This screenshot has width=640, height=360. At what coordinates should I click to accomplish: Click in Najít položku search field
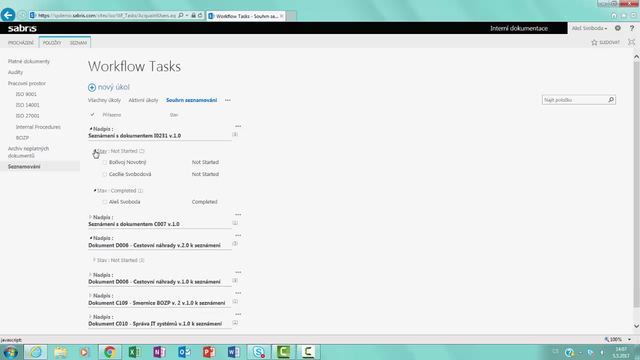[x=575, y=100]
